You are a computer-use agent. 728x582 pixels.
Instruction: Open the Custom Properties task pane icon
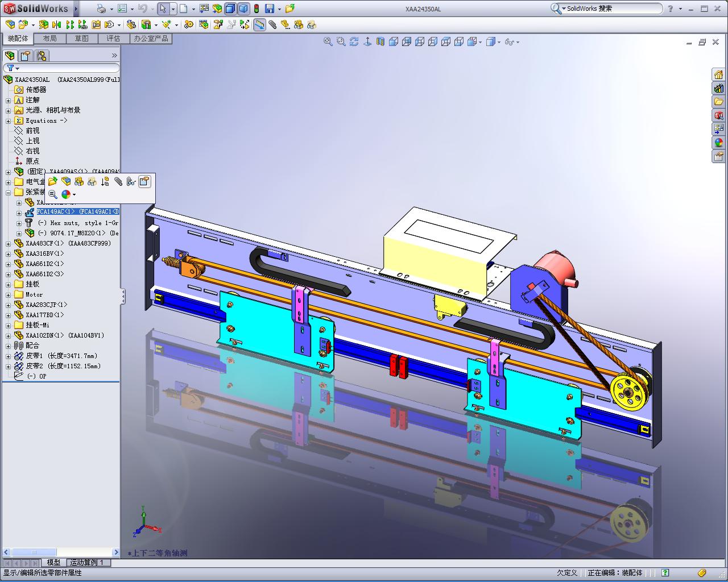(x=719, y=156)
